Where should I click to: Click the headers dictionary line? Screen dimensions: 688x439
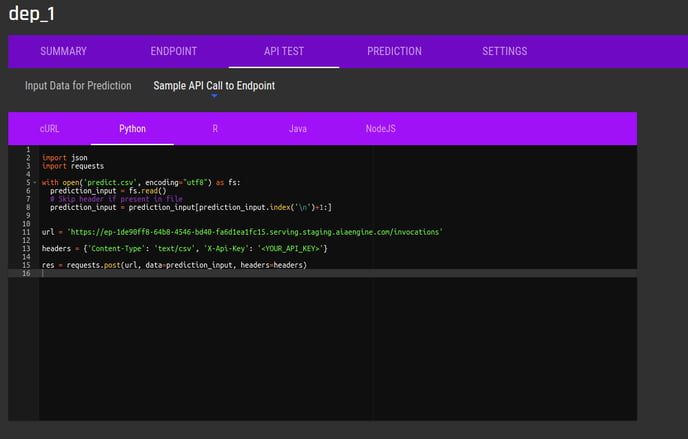185,249
